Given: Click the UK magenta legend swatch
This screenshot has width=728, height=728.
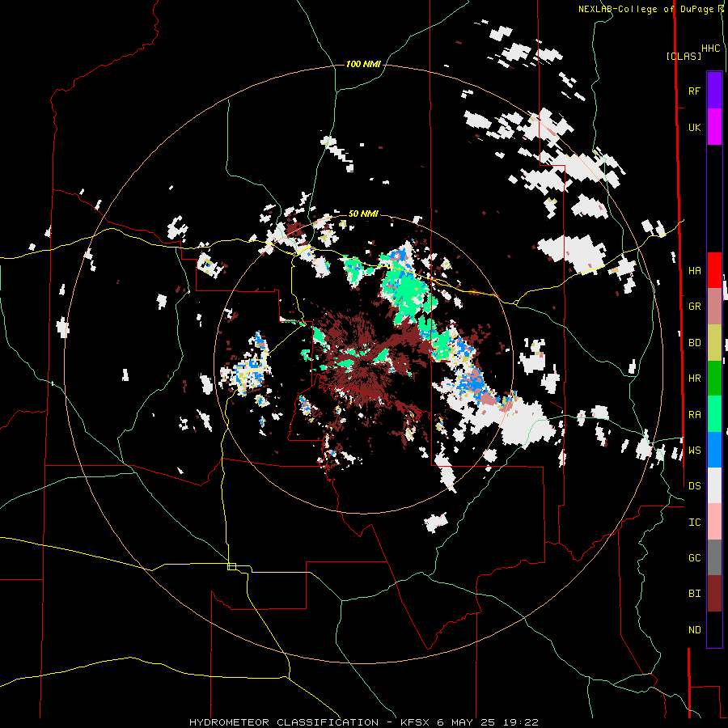Looking at the screenshot, I should (714, 127).
